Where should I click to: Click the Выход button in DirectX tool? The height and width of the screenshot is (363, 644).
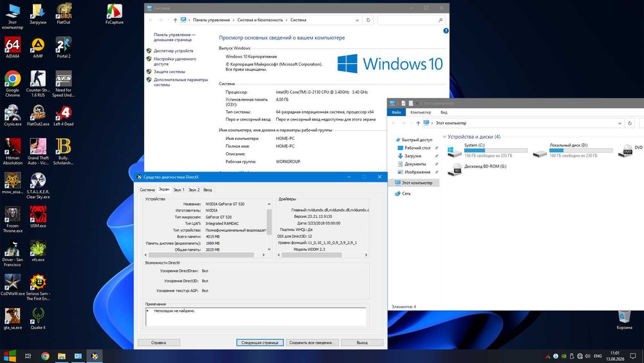click(362, 342)
